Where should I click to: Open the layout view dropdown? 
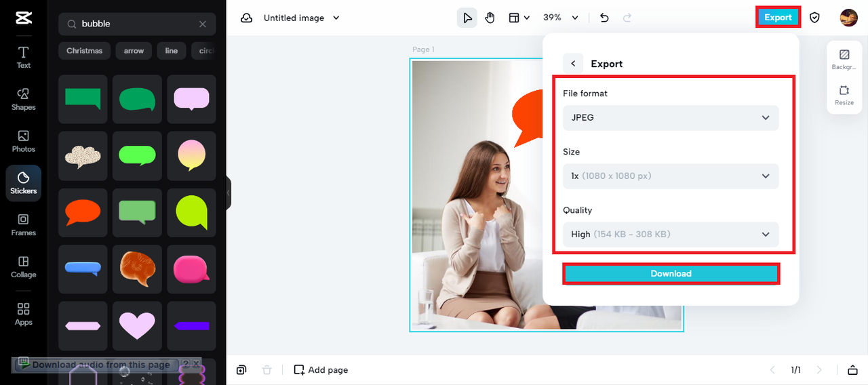(x=519, y=18)
